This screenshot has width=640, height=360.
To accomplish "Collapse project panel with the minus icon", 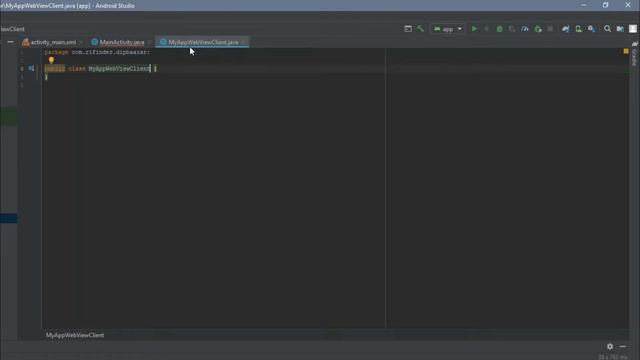I will tap(10, 42).
